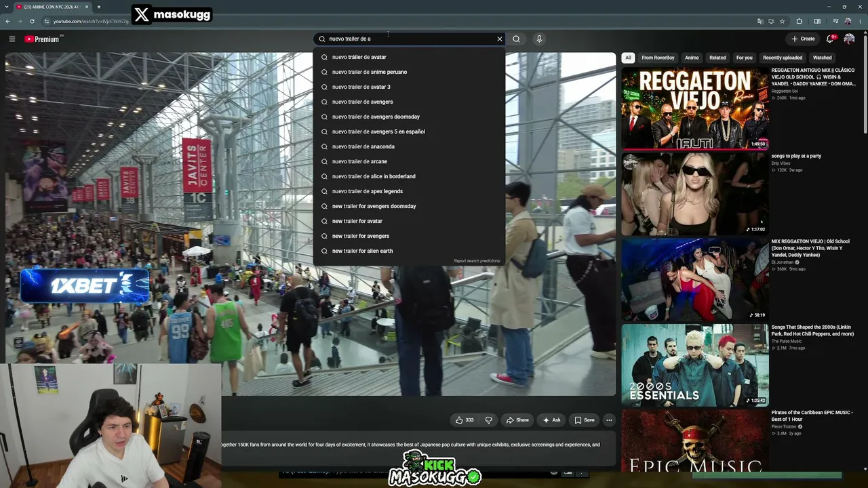Save the video to a playlist
The height and width of the screenshot is (488, 868).
pos(585,420)
